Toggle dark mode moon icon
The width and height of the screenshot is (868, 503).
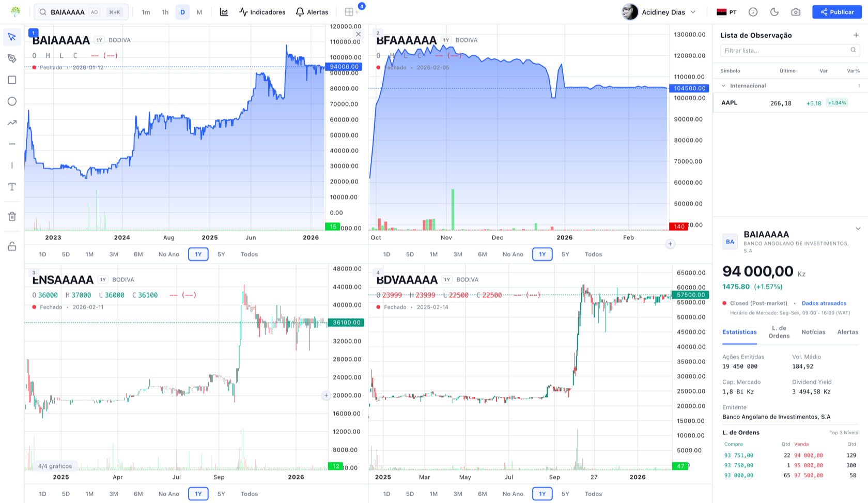[774, 12]
